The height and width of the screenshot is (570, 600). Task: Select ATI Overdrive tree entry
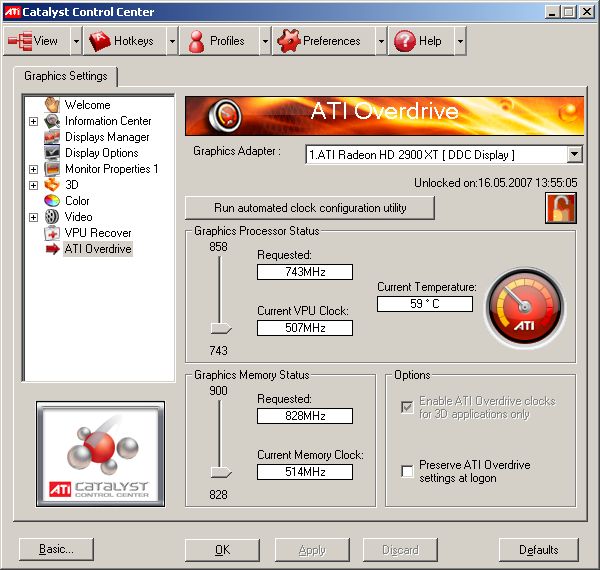tap(98, 249)
